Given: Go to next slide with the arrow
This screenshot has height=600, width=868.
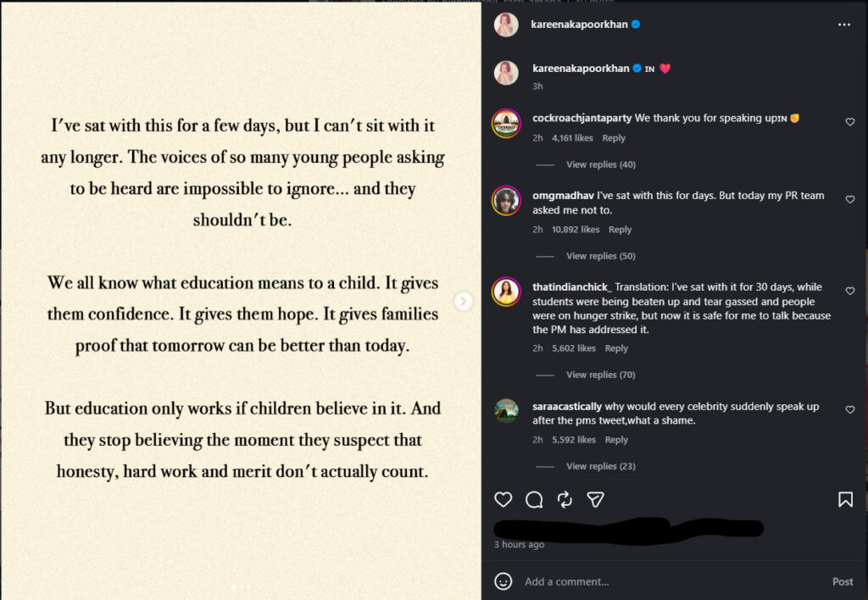Looking at the screenshot, I should coord(464,301).
